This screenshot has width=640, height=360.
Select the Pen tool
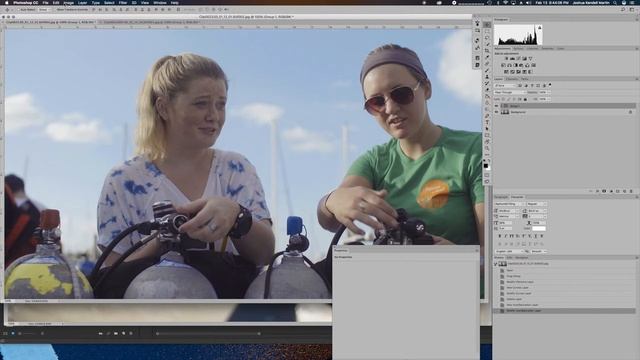487,116
